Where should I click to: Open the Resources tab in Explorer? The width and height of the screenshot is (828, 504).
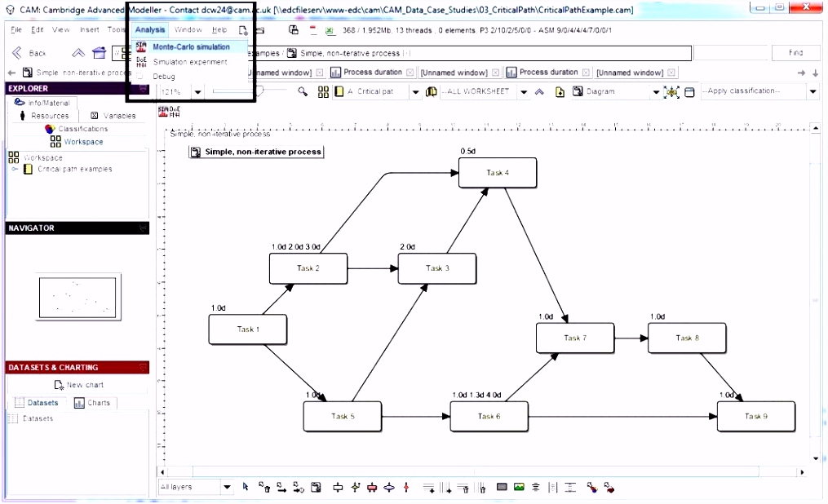click(44, 116)
